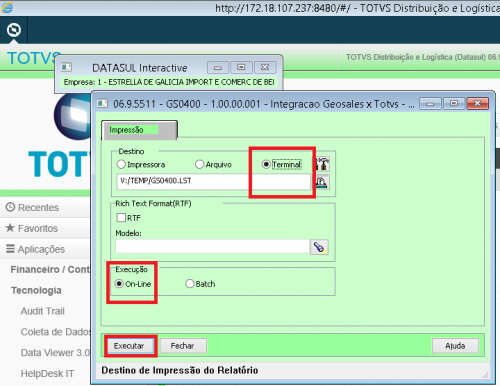Enable the RTF checkbox
500x386 pixels.
[121, 218]
